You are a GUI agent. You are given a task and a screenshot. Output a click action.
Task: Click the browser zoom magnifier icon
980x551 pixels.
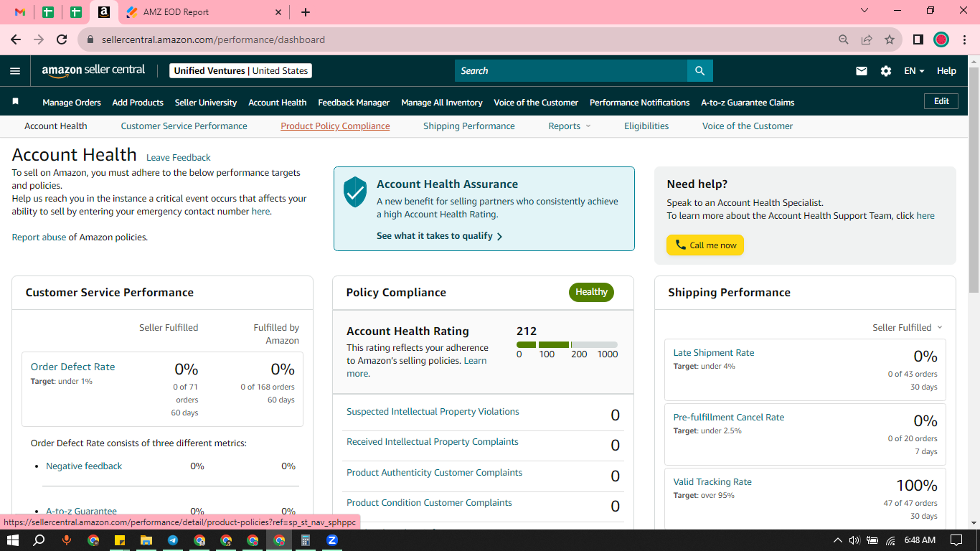coord(844,39)
